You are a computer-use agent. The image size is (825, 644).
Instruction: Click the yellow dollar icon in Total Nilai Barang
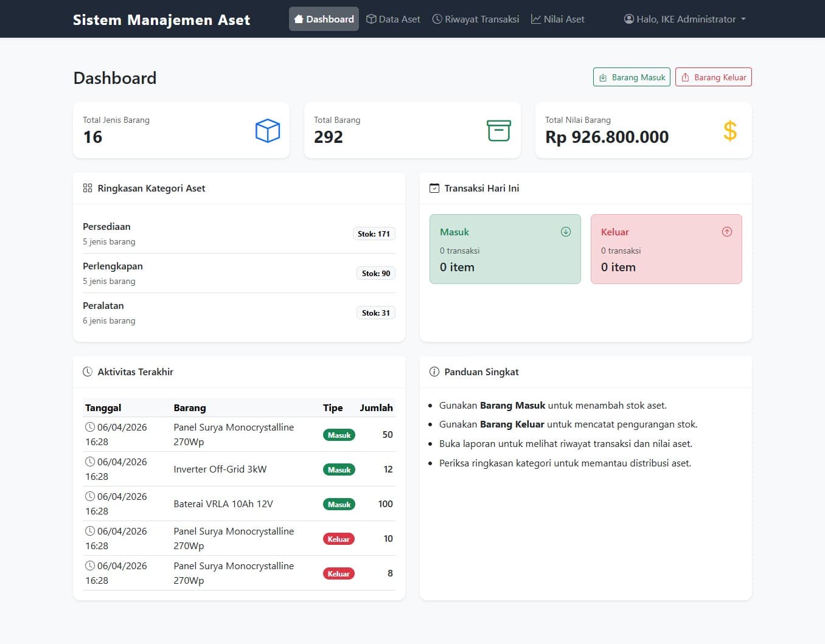730,131
